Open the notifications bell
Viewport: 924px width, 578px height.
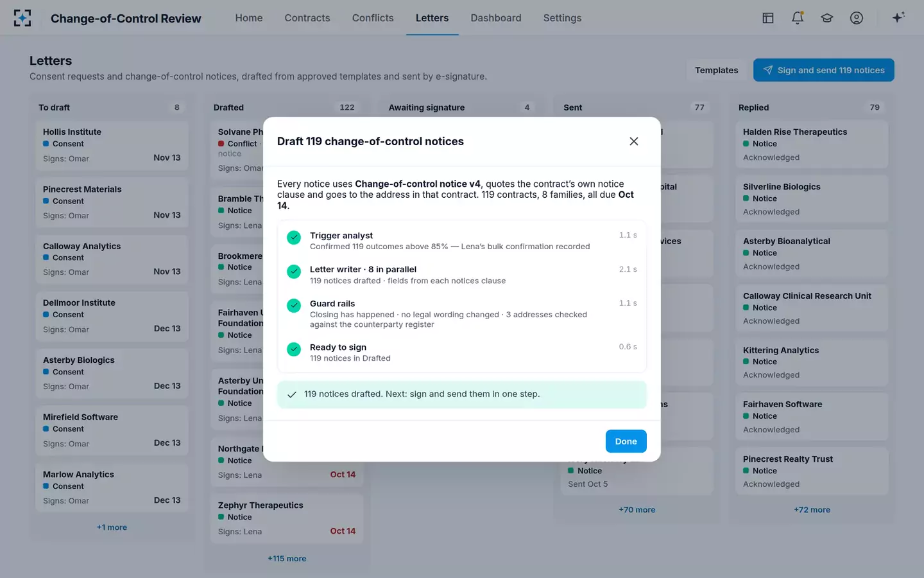(x=798, y=18)
